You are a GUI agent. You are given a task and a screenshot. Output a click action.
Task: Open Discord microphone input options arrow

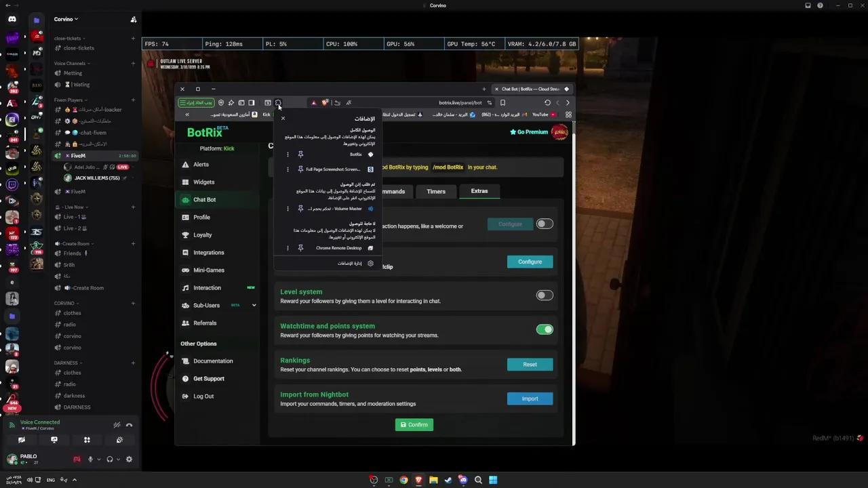tap(99, 460)
